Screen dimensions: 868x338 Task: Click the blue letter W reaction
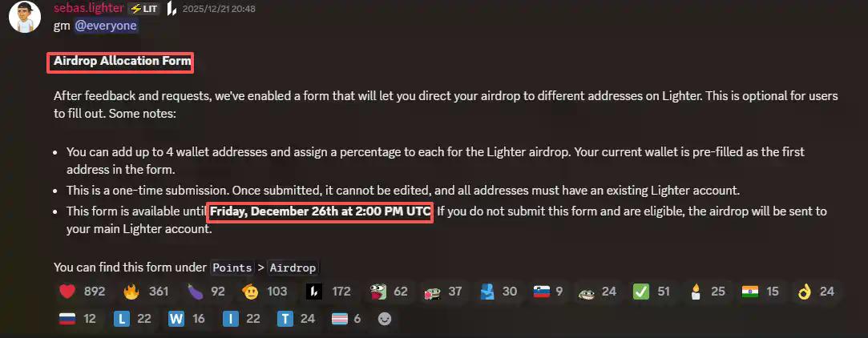click(187, 319)
